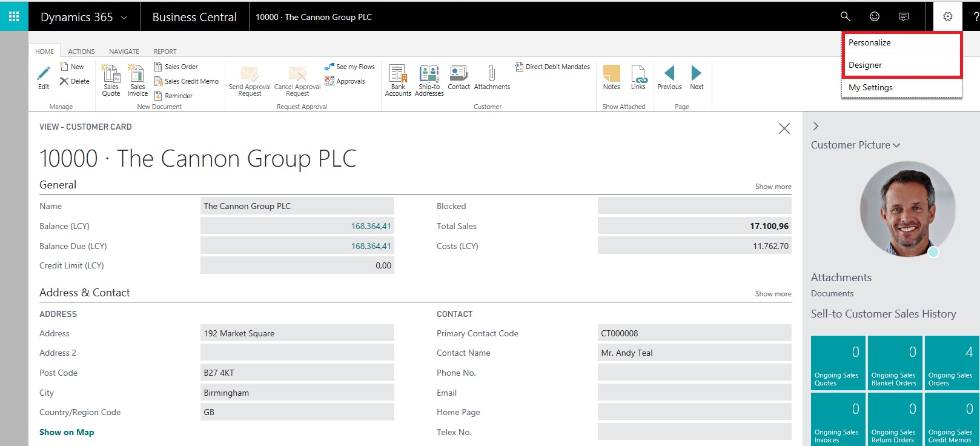Screen dimensions: 980x446
Task: Go to the Next record
Action: click(697, 77)
